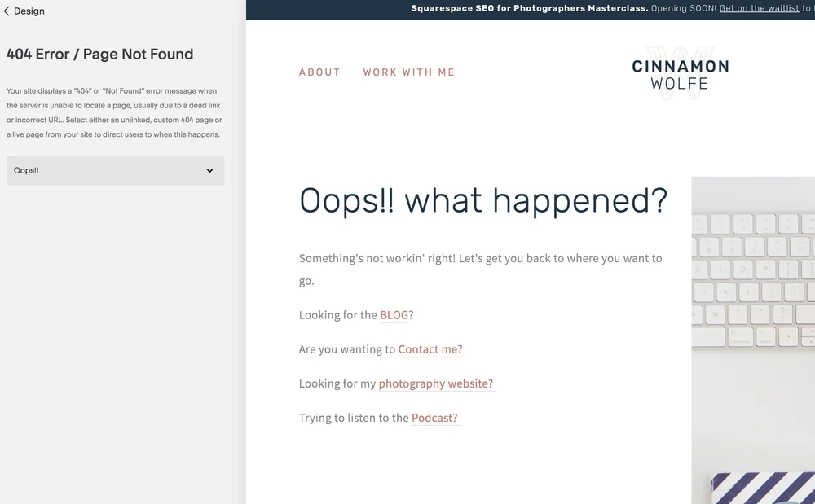
Task: Follow the Contact me? link
Action: [430, 349]
